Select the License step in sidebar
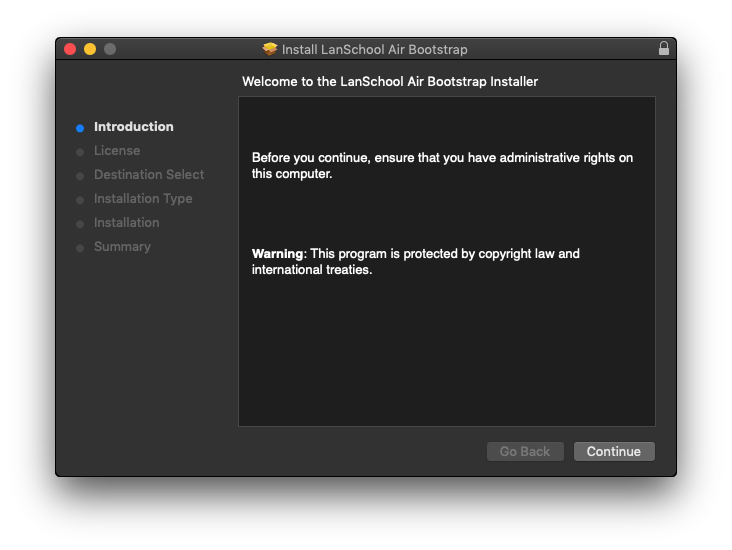Viewport: 732px width, 550px height. [x=117, y=150]
